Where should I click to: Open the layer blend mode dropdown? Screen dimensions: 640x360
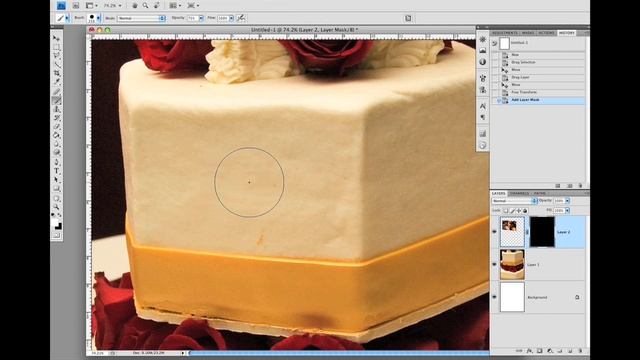514,201
